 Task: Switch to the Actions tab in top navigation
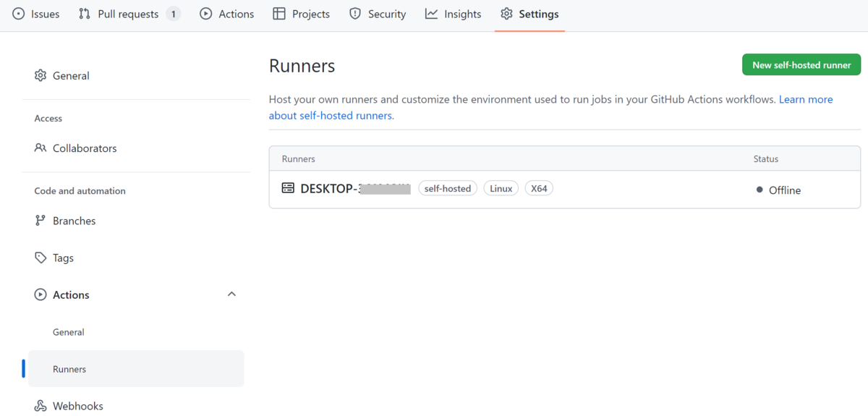point(227,14)
